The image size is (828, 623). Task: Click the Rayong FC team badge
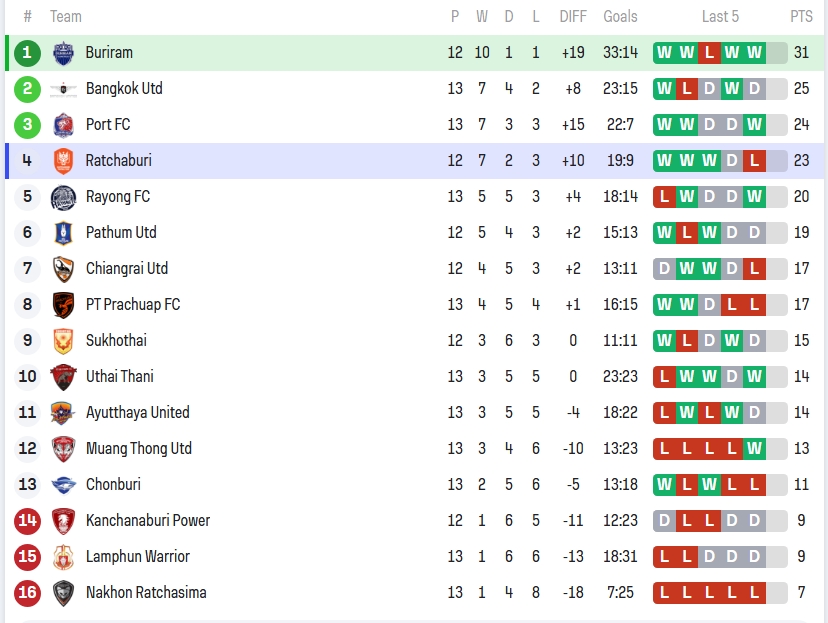click(63, 197)
